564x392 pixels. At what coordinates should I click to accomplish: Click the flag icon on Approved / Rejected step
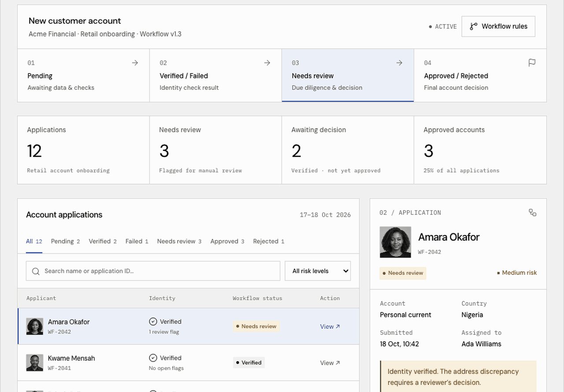tap(532, 63)
